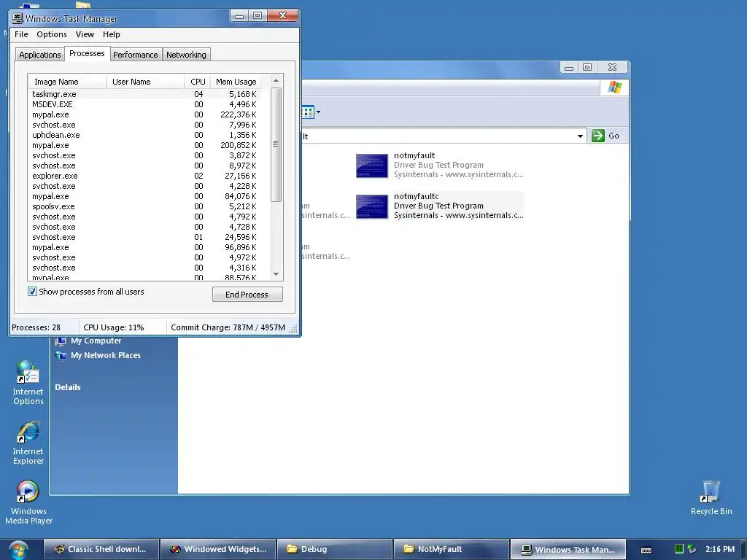This screenshot has height=560, width=747.
Task: Switch to Debug folder taskbar button
Action: click(x=335, y=549)
